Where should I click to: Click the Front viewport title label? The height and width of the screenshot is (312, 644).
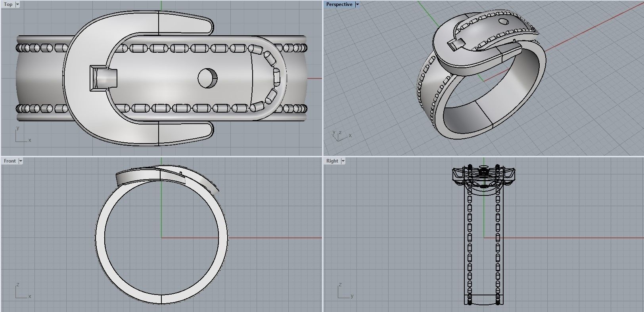tap(10, 161)
